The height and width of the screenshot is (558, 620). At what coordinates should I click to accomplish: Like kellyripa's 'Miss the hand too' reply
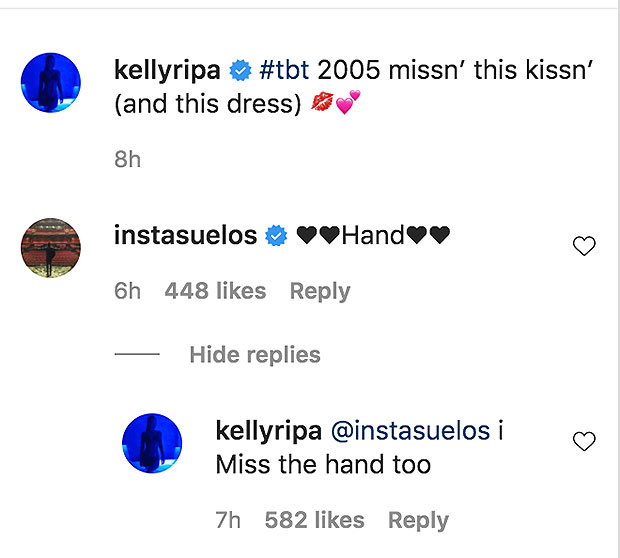coord(584,441)
